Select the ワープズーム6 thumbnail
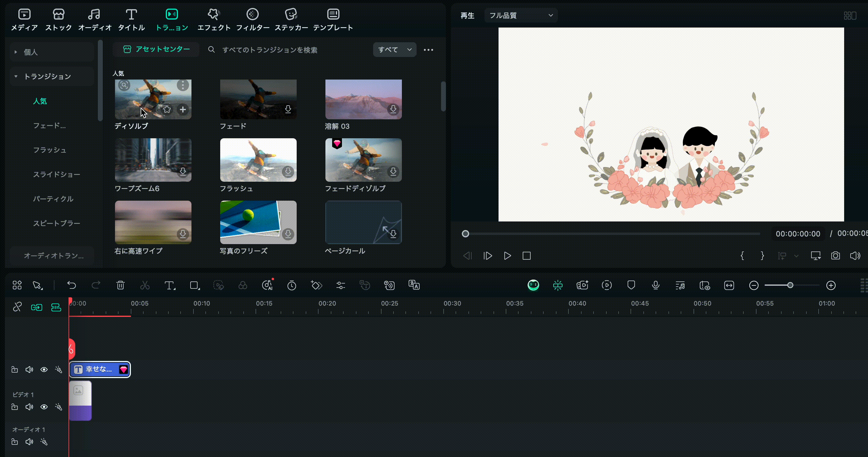The height and width of the screenshot is (457, 868). coord(153,160)
